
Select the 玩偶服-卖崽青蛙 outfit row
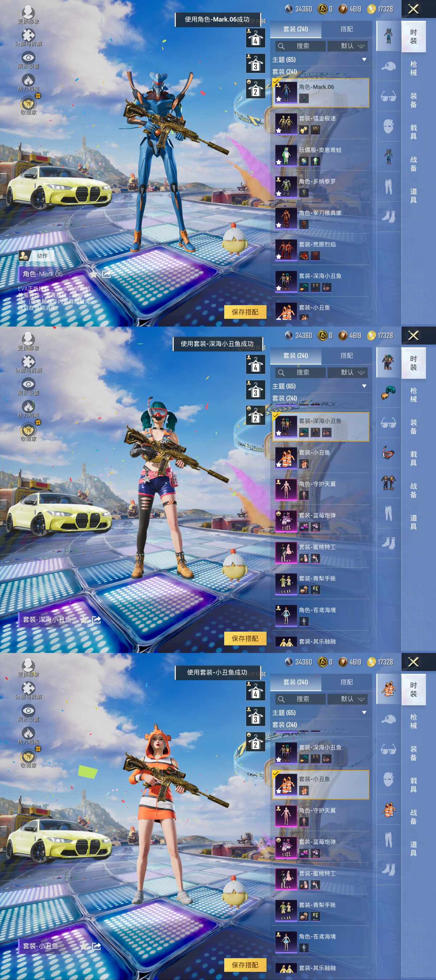coord(321,156)
